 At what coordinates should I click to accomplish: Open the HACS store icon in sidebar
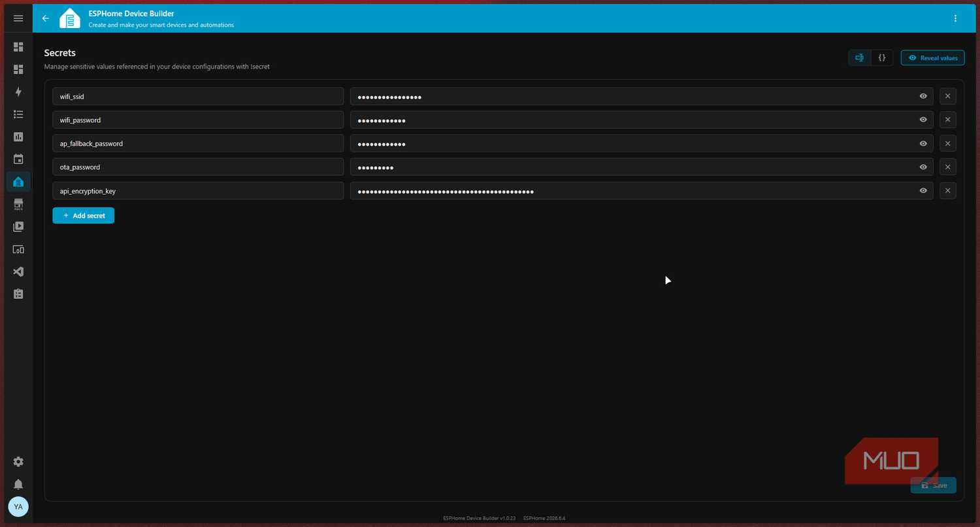18,205
